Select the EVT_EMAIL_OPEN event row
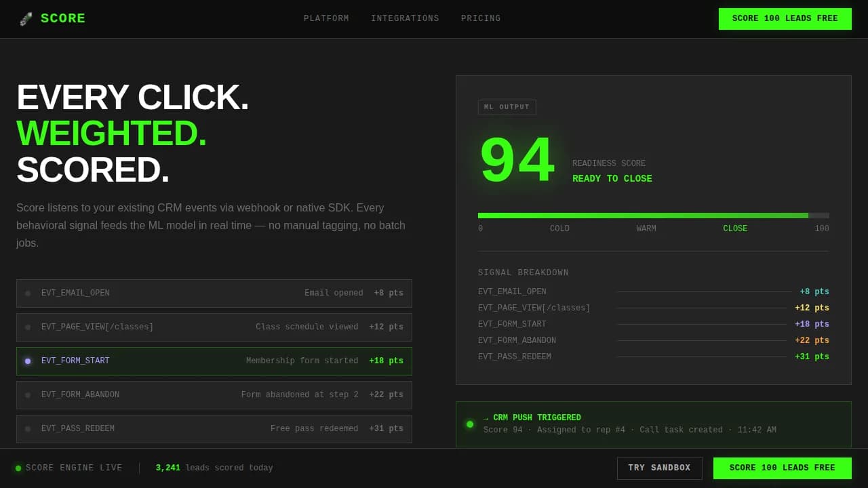The height and width of the screenshot is (488, 868). [x=214, y=293]
